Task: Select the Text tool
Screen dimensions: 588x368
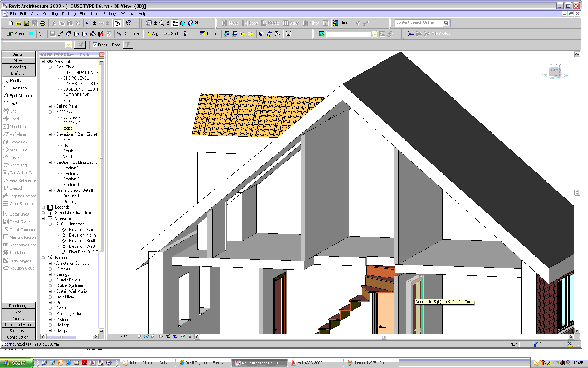Action: point(14,103)
